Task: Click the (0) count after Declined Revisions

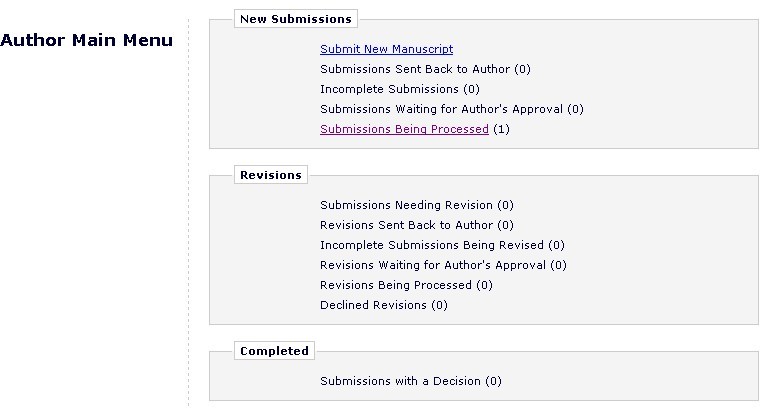Action: 439,305
